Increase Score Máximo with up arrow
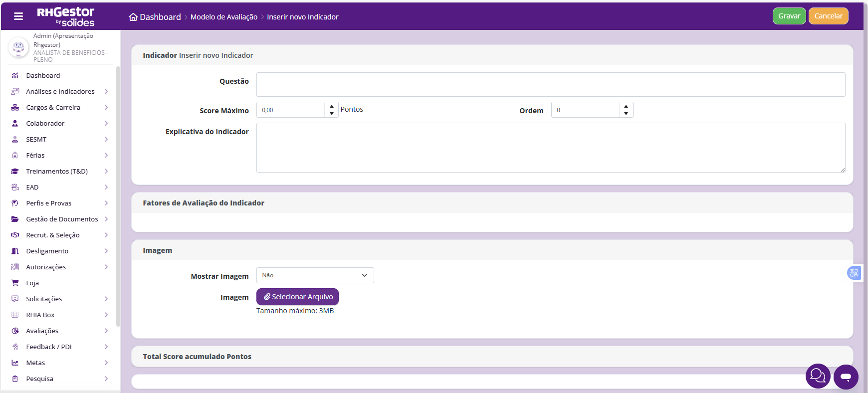 [332, 106]
